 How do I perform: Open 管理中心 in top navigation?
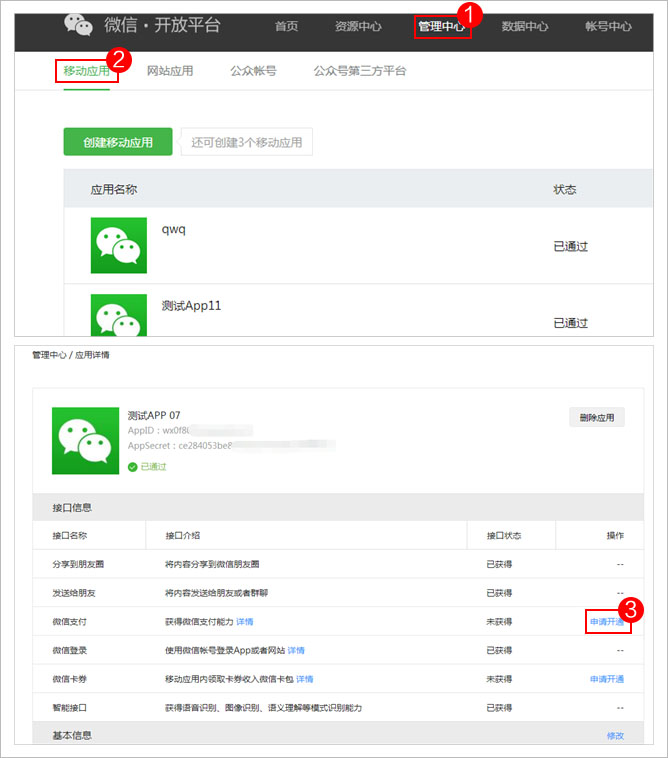(x=442, y=26)
